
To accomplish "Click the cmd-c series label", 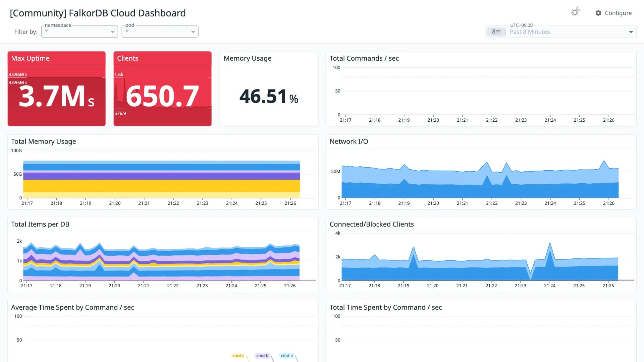I will click(x=238, y=356).
